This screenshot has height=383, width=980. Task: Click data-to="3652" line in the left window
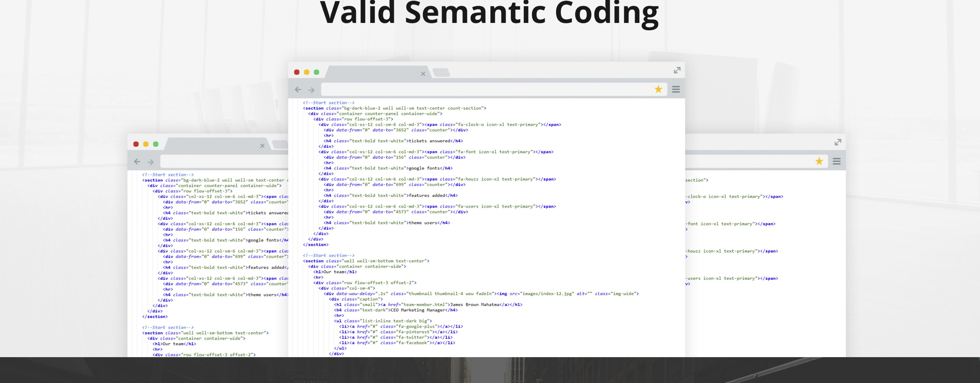coord(225,202)
